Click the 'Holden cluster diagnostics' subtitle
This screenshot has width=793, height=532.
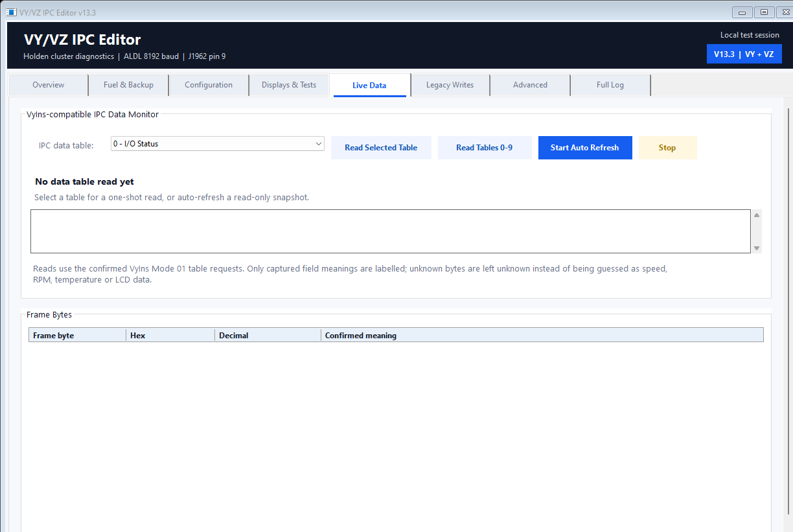point(69,56)
